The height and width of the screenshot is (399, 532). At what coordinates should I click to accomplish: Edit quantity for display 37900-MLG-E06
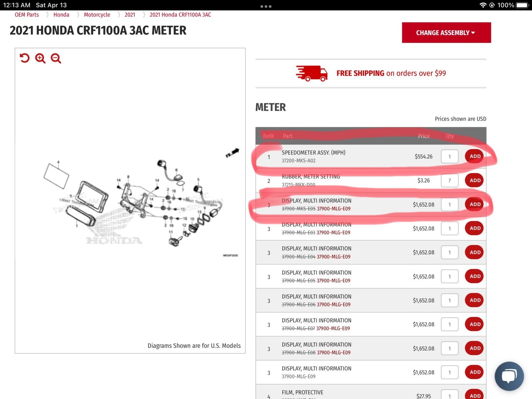450,300
